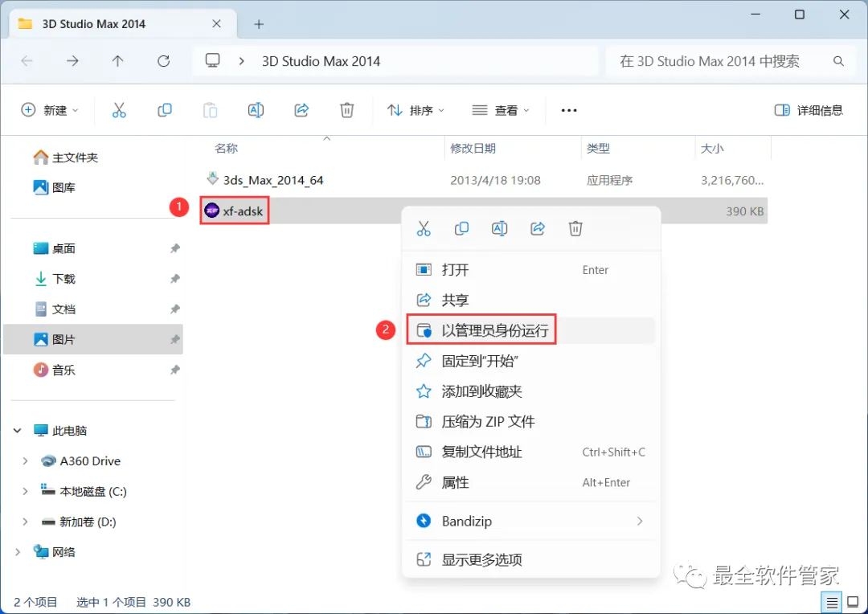Go back with the back arrow
This screenshot has height=614, width=868.
click(x=27, y=61)
